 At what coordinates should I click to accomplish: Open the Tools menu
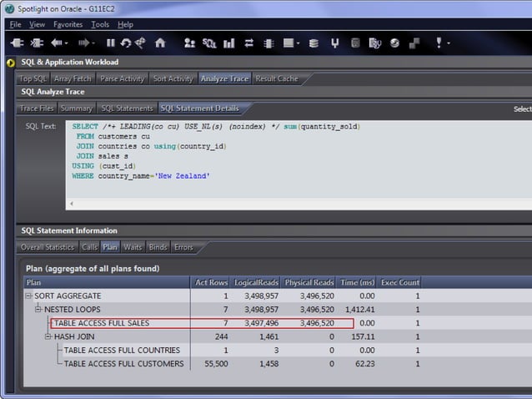coord(100,24)
